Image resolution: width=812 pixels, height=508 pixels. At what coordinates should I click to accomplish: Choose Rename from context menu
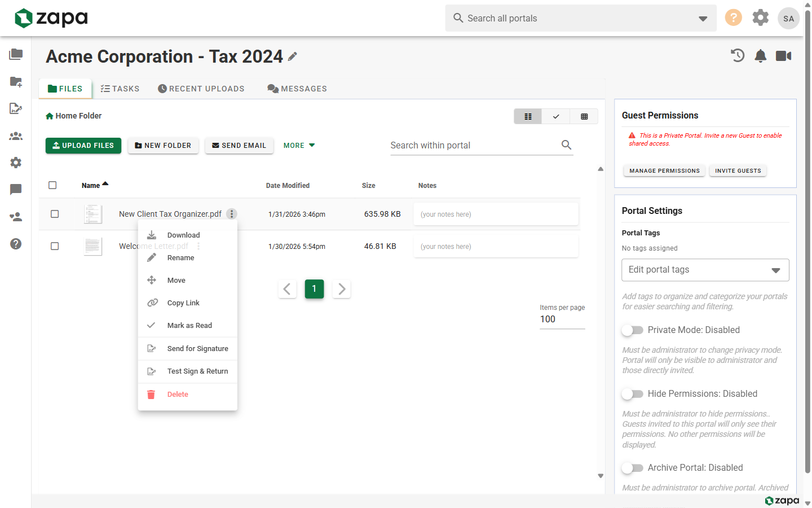click(x=188, y=257)
